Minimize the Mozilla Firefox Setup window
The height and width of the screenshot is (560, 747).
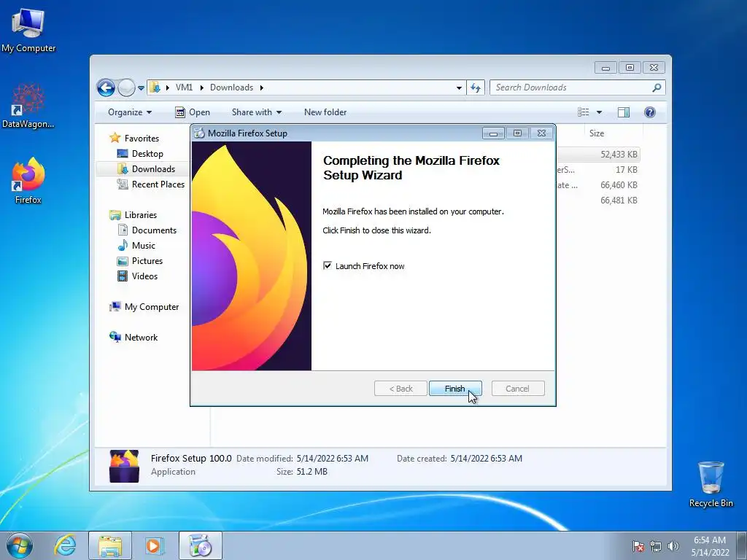[x=493, y=133]
